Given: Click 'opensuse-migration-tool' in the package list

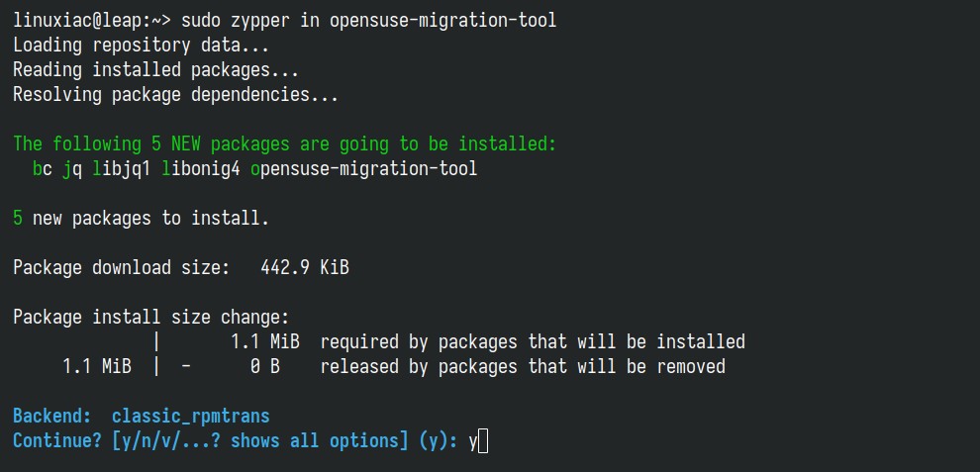Looking at the screenshot, I should coord(363,169).
